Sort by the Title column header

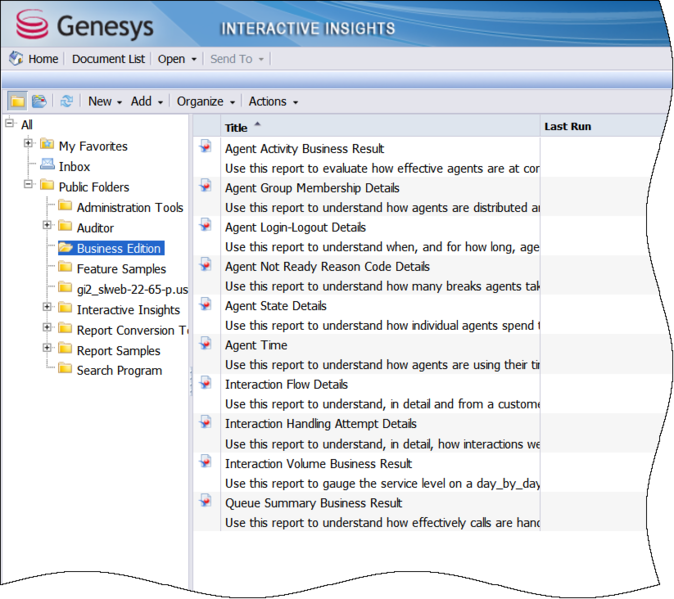(236, 127)
